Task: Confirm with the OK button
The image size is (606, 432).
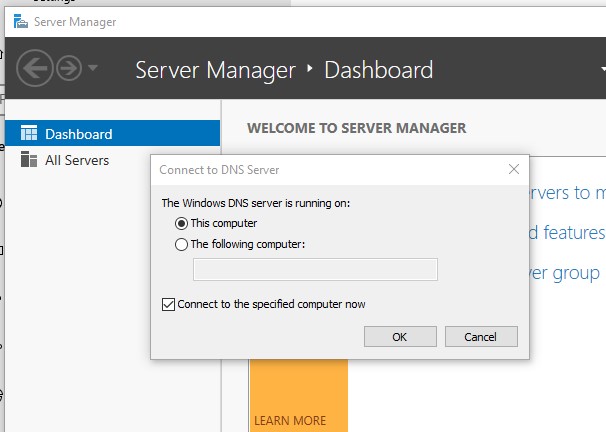Action: 400,337
